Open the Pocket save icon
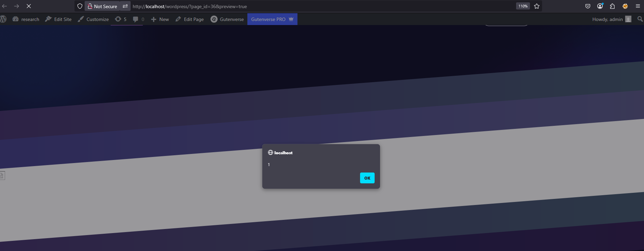The width and height of the screenshot is (644, 251). [x=588, y=6]
